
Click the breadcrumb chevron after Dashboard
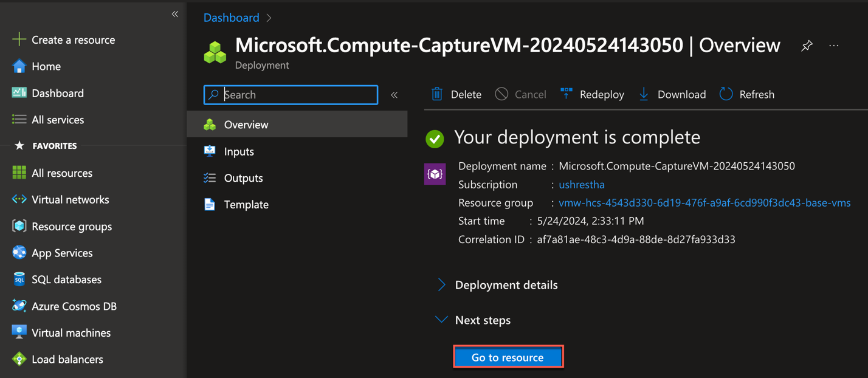[x=269, y=18]
